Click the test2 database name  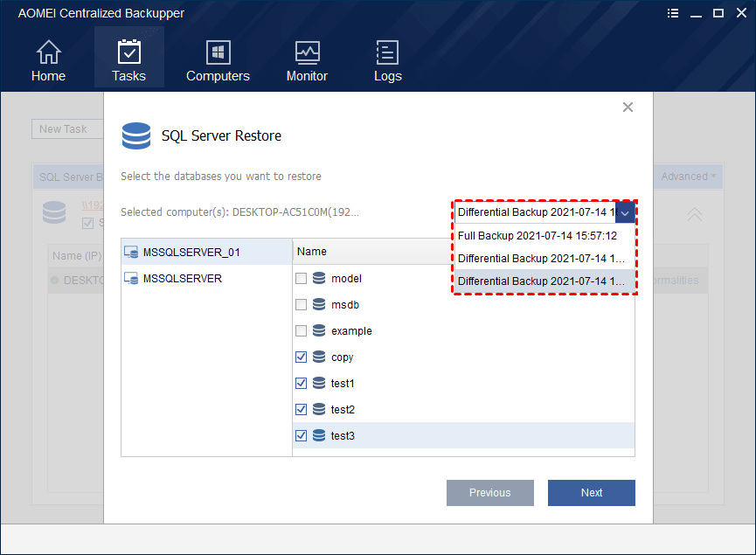343,409
